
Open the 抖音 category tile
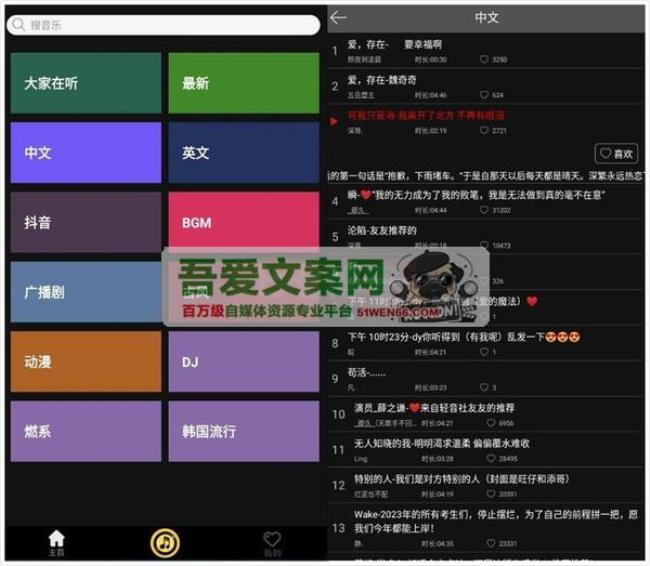coord(86,222)
